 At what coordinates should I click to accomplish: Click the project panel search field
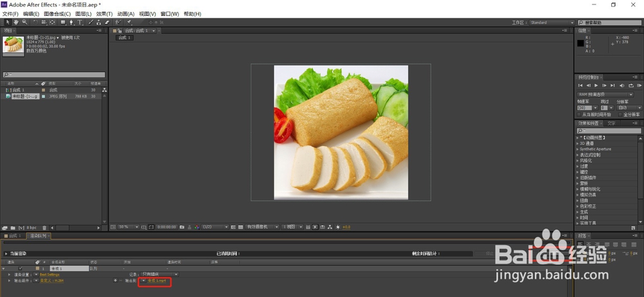[54, 75]
